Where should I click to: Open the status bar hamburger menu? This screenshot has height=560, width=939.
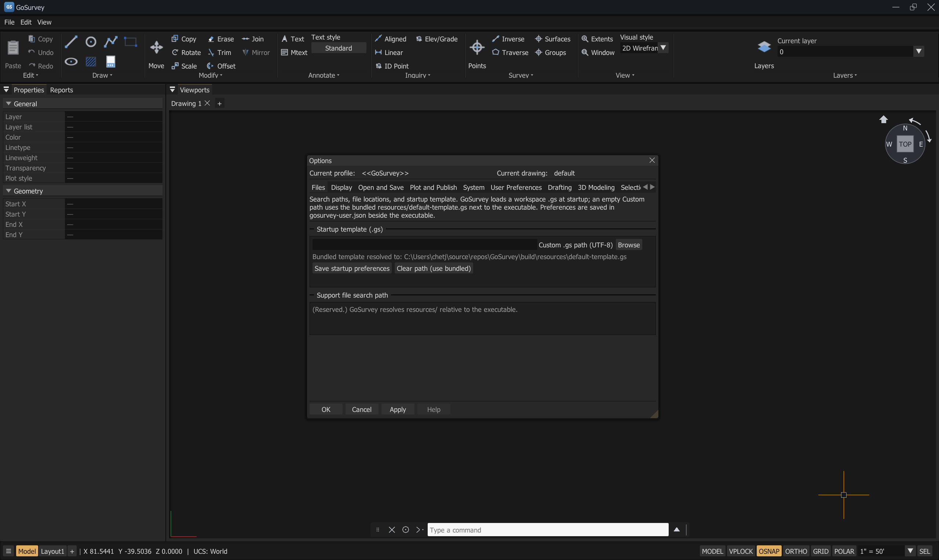point(8,551)
